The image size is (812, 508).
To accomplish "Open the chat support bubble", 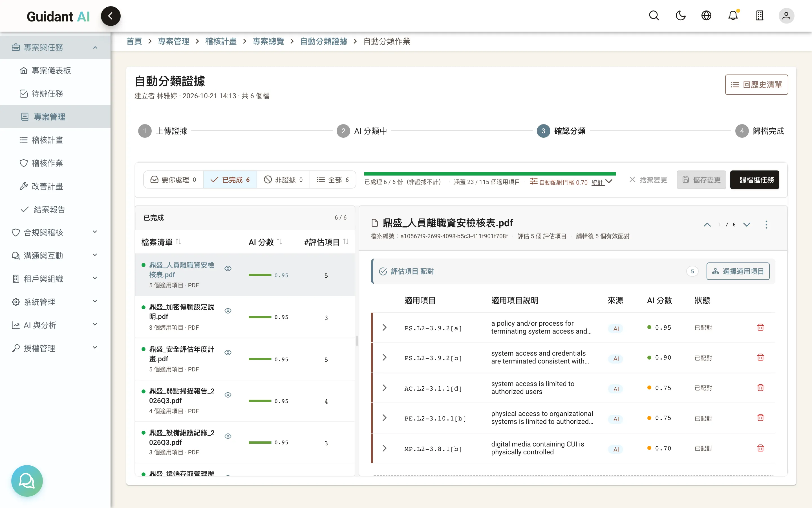I will [27, 481].
